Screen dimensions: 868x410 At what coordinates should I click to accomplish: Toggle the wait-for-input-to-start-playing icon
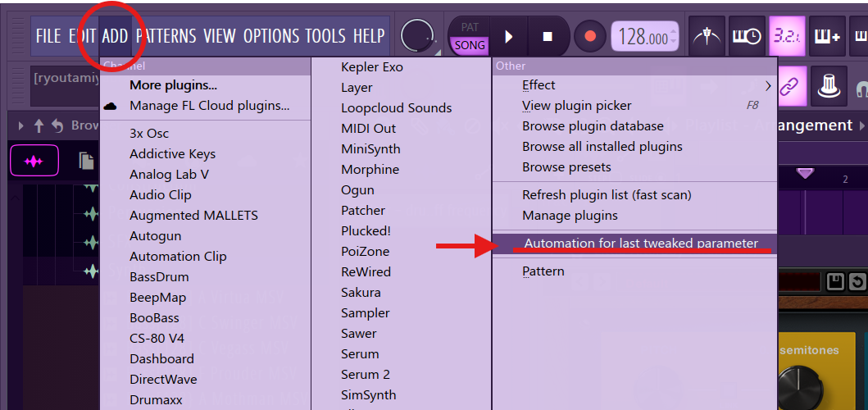click(746, 36)
